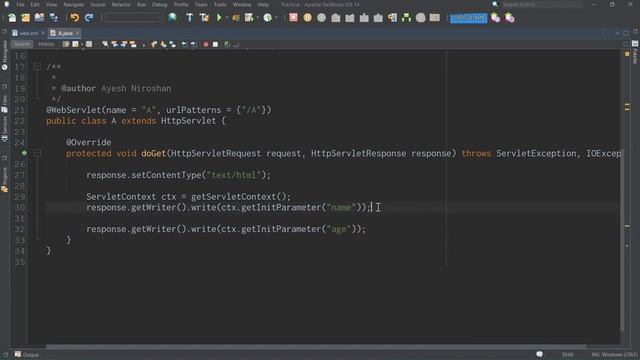Maximize the editor window group button
This screenshot has width=640, height=360.
click(x=626, y=33)
